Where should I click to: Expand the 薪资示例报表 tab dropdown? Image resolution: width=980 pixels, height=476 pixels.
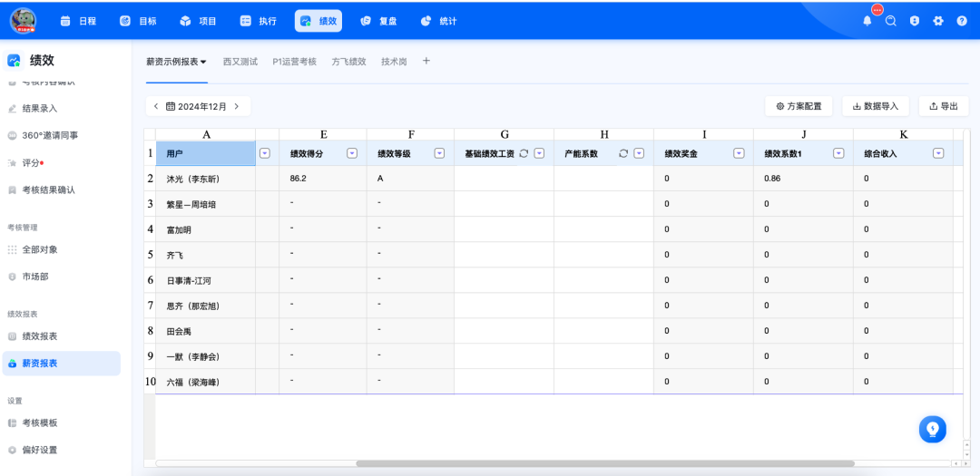tap(204, 62)
